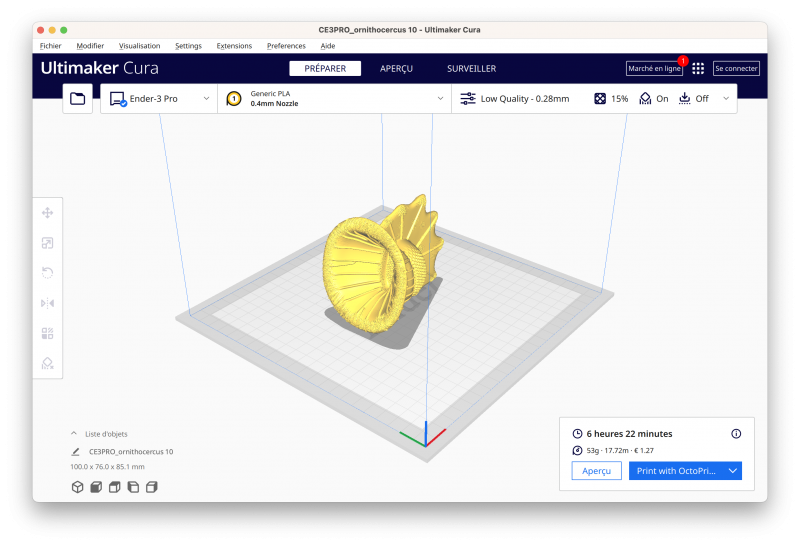Image resolution: width=800 pixels, height=545 pixels.
Task: Open the Modifier menu
Action: pos(90,46)
